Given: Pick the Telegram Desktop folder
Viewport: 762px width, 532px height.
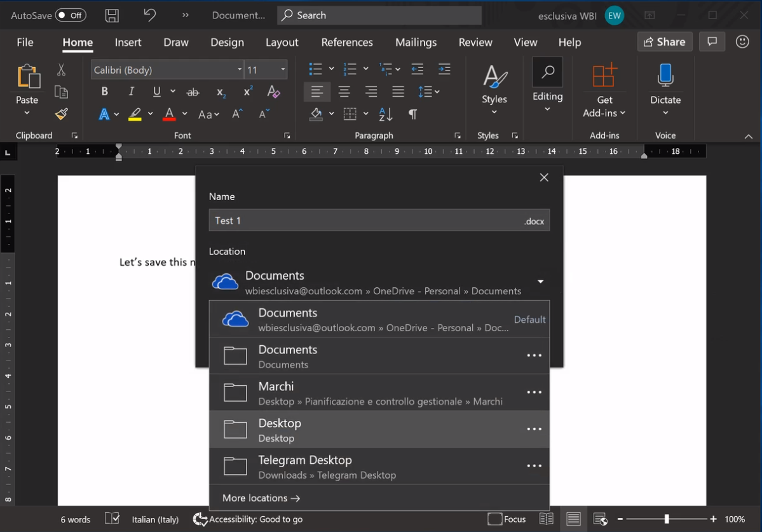Looking at the screenshot, I should coord(379,467).
